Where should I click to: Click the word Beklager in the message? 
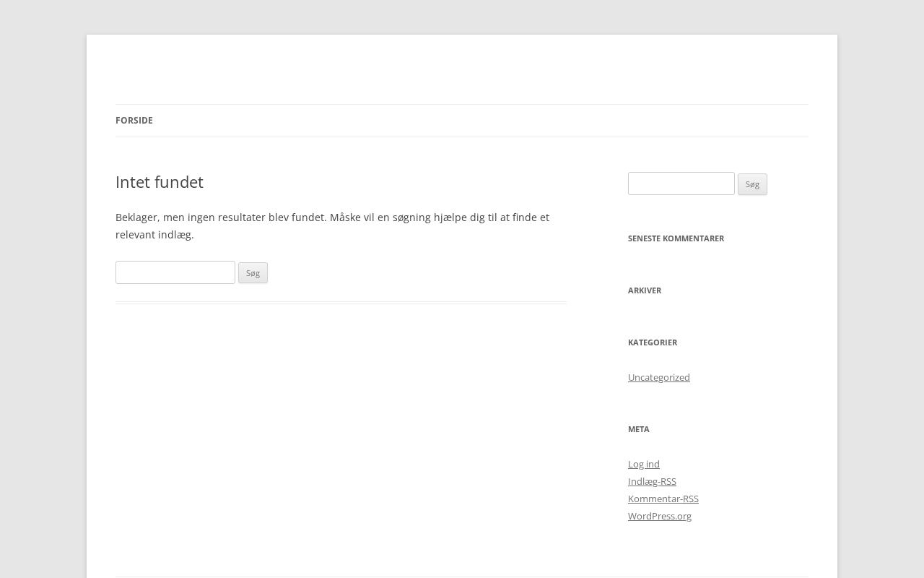136,217
